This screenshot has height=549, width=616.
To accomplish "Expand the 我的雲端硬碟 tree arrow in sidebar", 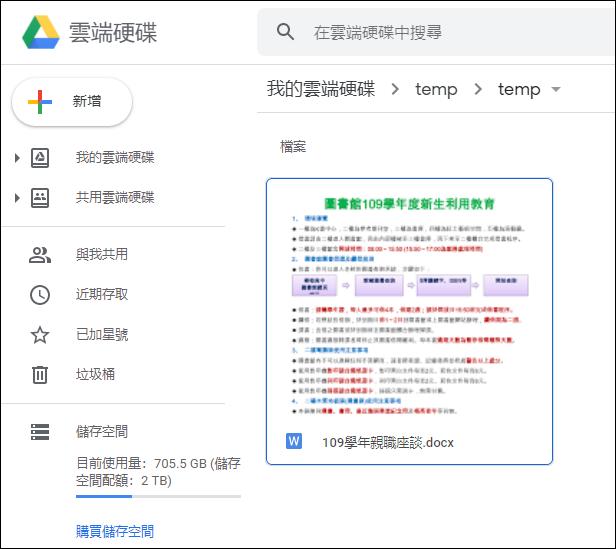I will (17, 158).
